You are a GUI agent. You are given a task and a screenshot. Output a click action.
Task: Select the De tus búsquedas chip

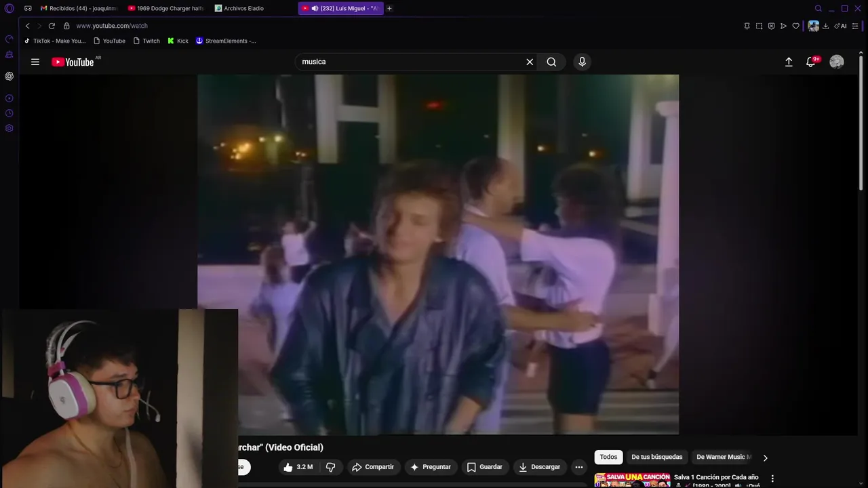click(x=657, y=457)
